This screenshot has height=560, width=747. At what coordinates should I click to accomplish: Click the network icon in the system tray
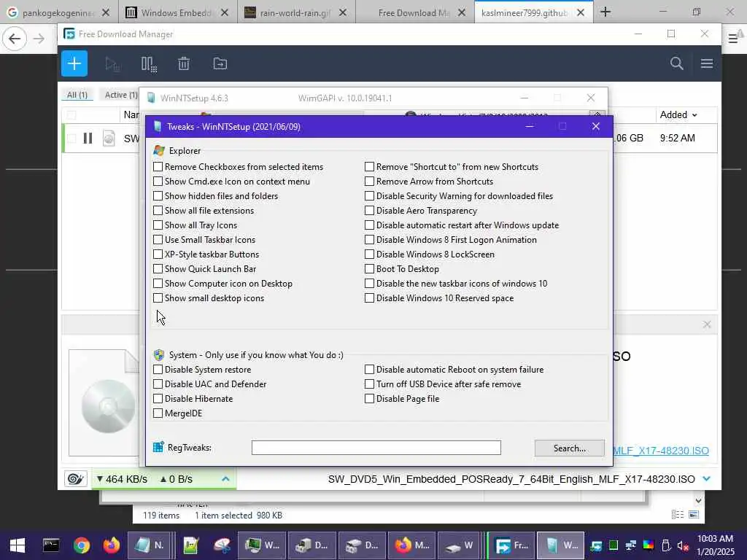point(631,545)
